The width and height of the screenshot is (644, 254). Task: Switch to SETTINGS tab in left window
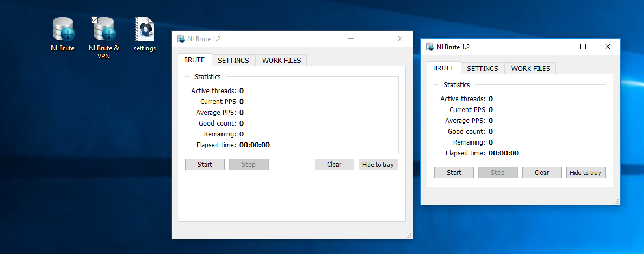coord(233,60)
